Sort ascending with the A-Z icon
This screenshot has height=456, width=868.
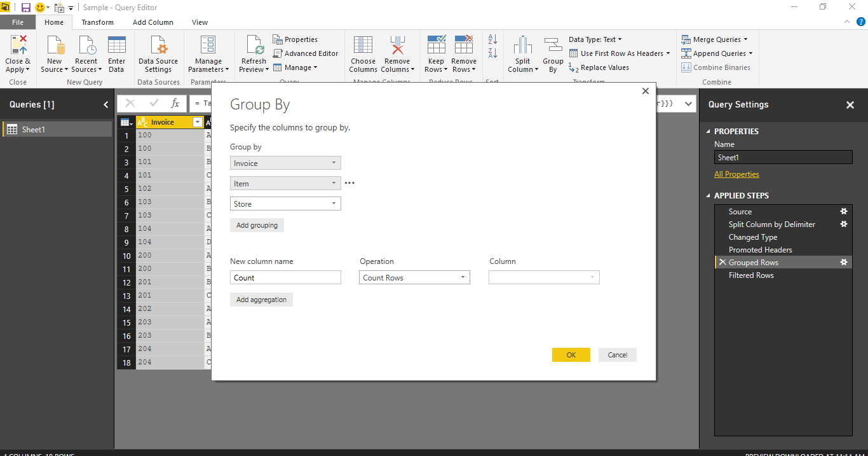(492, 39)
